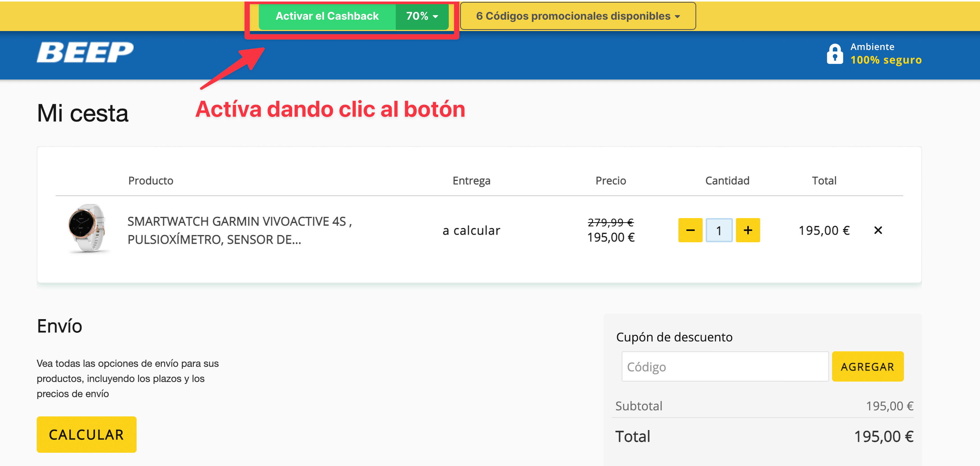Click the Precio column header
The width and height of the screenshot is (980, 466).
610,181
